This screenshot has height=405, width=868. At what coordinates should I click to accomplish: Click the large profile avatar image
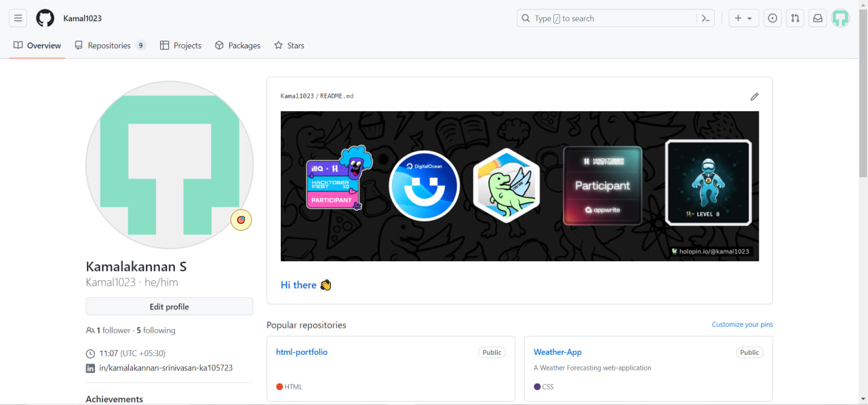click(170, 165)
